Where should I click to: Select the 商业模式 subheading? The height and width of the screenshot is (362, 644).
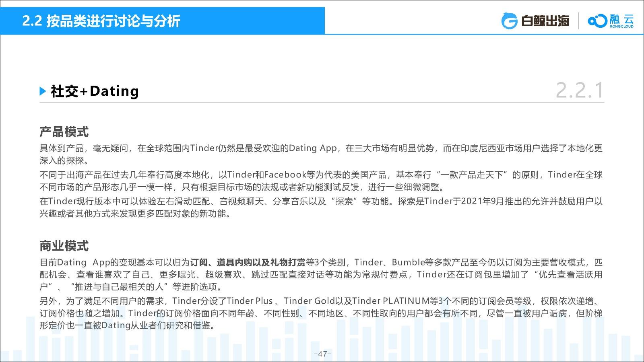tap(64, 246)
